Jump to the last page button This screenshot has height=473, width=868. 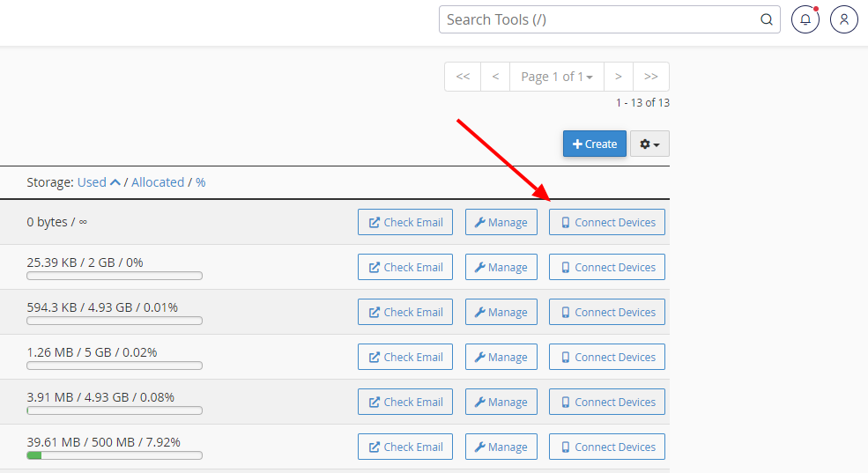[x=651, y=77]
